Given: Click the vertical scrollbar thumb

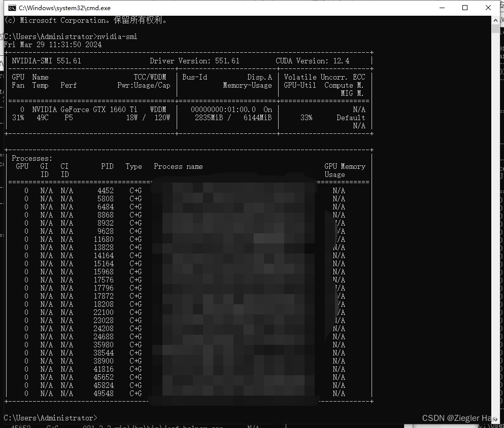Looking at the screenshot, I should point(495,28).
